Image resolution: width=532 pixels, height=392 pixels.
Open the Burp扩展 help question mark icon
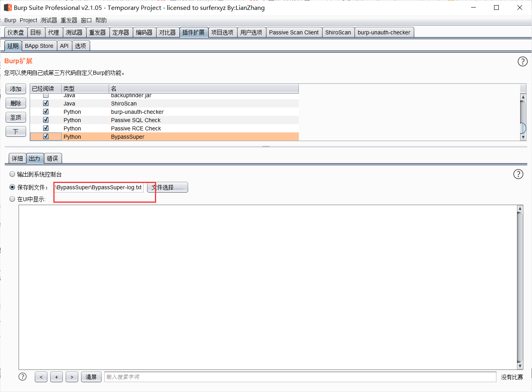[x=523, y=61]
